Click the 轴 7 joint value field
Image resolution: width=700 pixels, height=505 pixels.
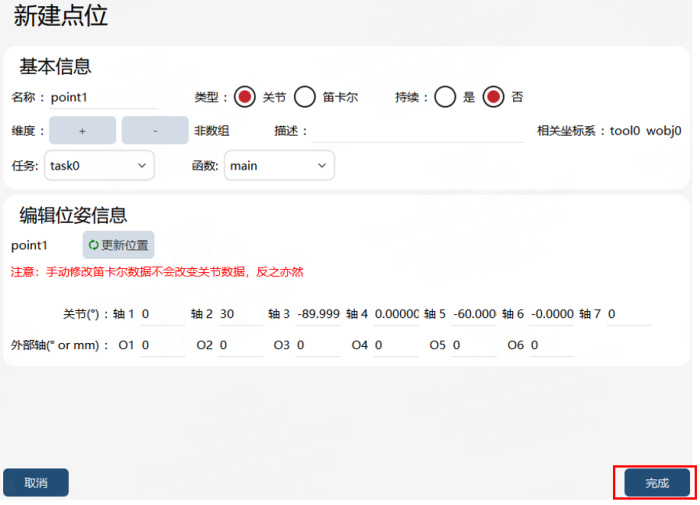(x=629, y=314)
